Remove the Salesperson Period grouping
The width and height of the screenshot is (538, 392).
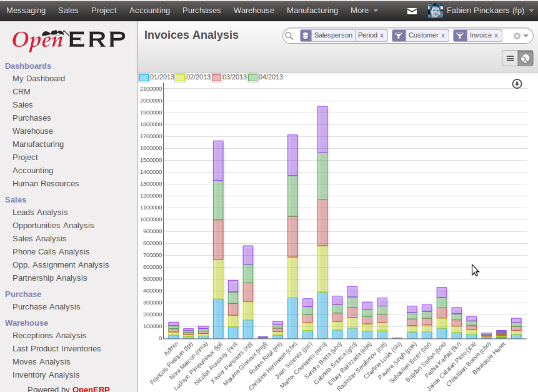pyautogui.click(x=382, y=36)
